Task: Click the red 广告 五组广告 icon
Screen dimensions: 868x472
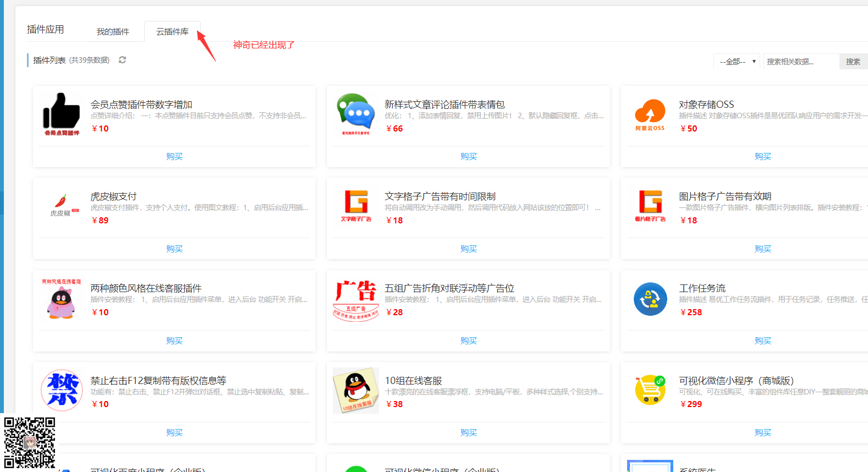Action: click(356, 300)
